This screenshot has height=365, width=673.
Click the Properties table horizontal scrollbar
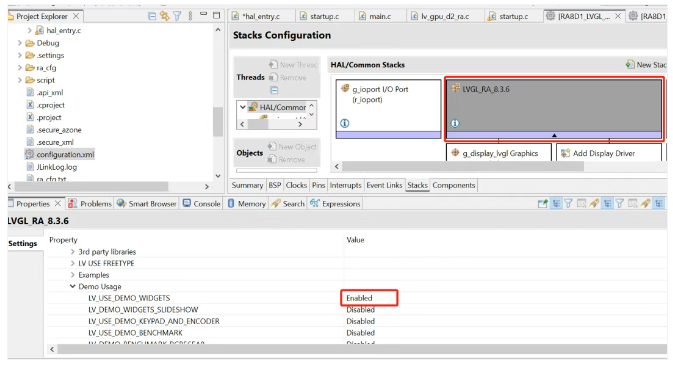[361, 350]
